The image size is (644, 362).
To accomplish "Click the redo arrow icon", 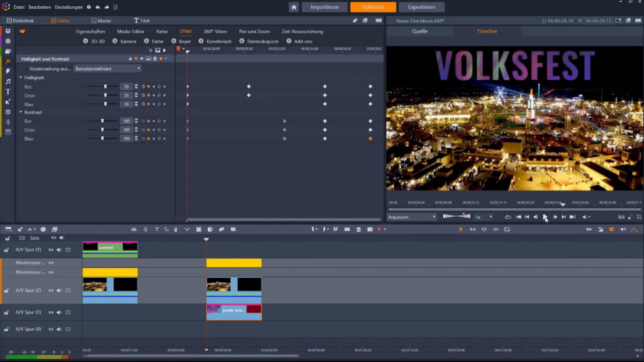I will click(106, 7).
